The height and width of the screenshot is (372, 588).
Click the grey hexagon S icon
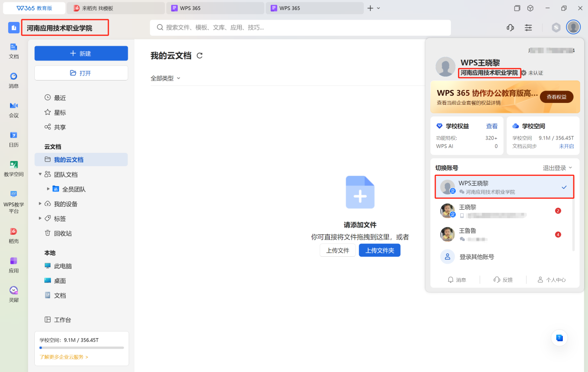tap(556, 28)
